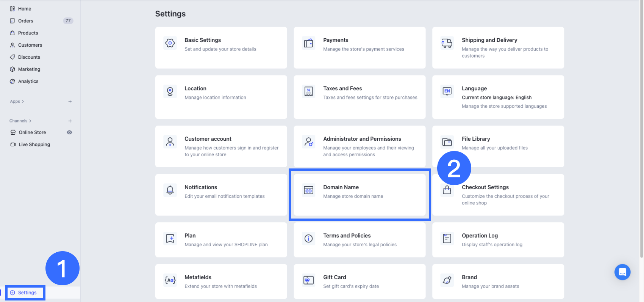Go to Home in sidebar
Viewport: 644px width, 302px height.
click(25, 9)
